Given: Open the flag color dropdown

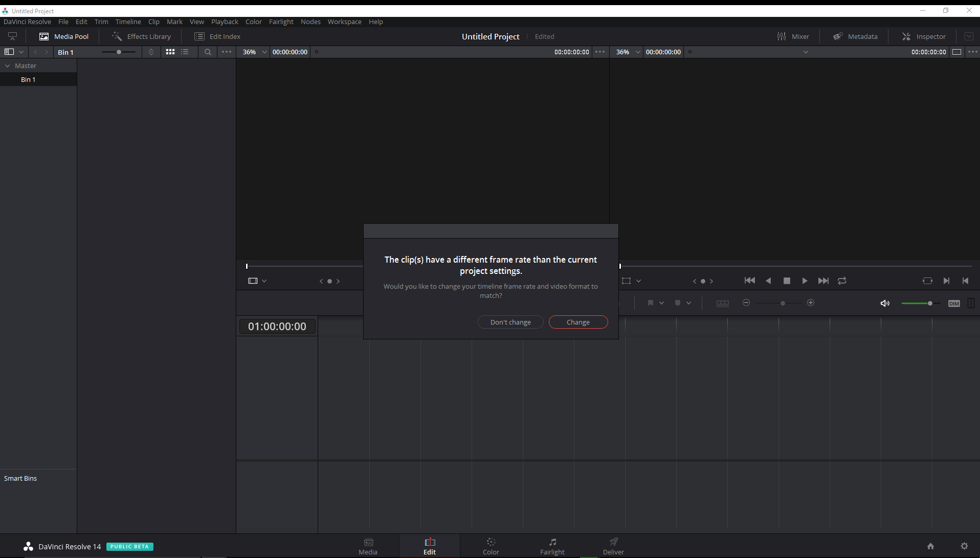Looking at the screenshot, I should (661, 303).
